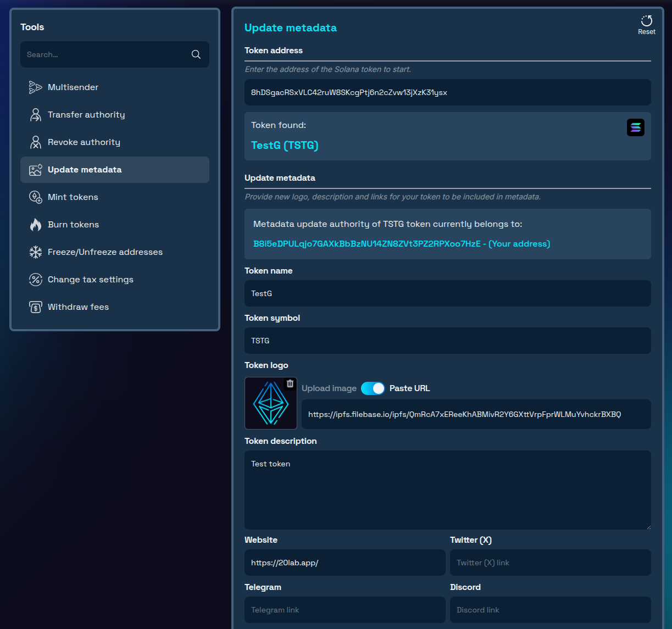
Task: Open the Revoke authority tool
Action: [115, 142]
